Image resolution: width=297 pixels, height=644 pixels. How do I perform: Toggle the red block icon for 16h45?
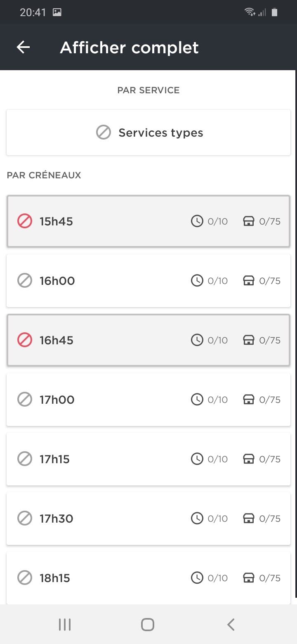click(25, 340)
